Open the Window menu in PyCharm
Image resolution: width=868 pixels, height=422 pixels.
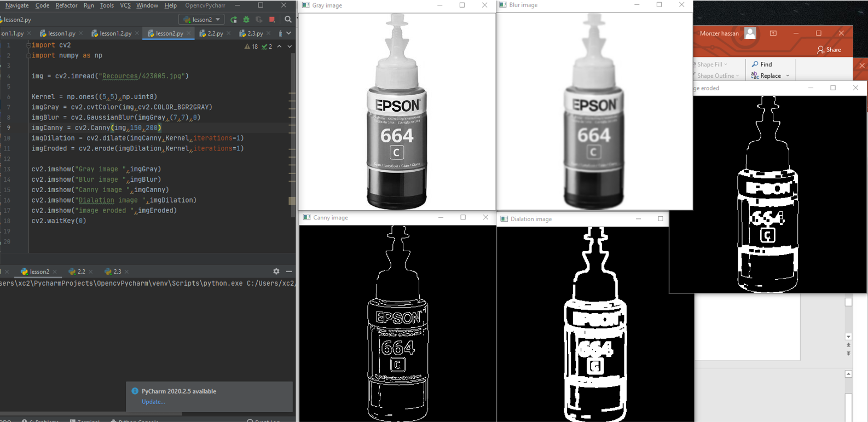(147, 5)
